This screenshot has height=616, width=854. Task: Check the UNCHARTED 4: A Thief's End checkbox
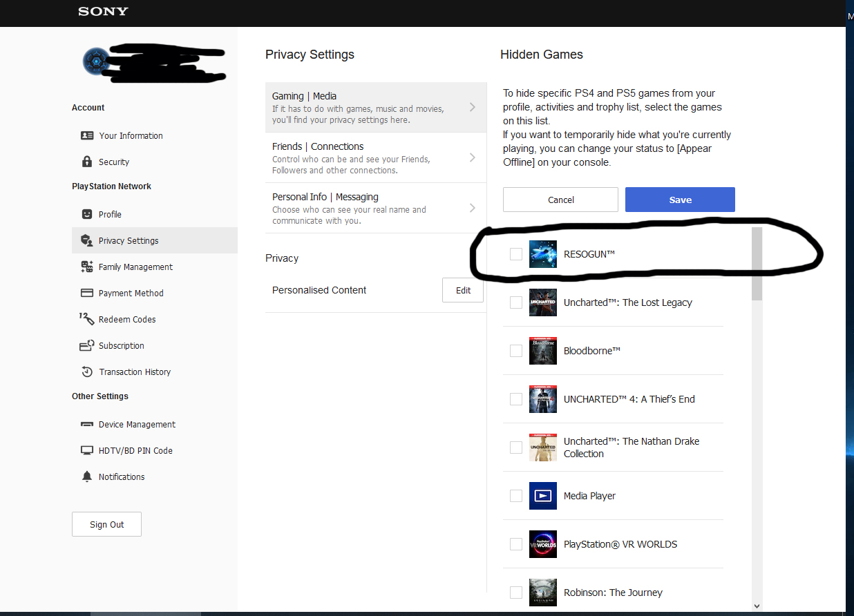click(516, 399)
